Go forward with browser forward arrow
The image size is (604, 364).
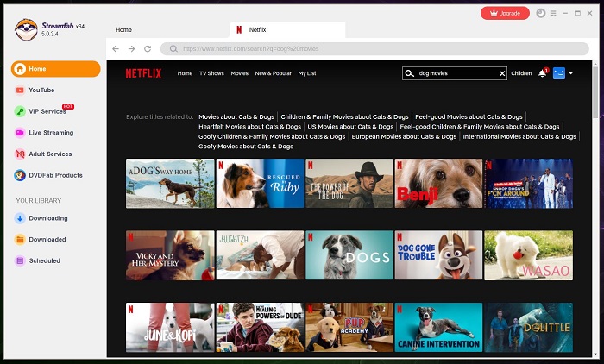[x=132, y=49]
